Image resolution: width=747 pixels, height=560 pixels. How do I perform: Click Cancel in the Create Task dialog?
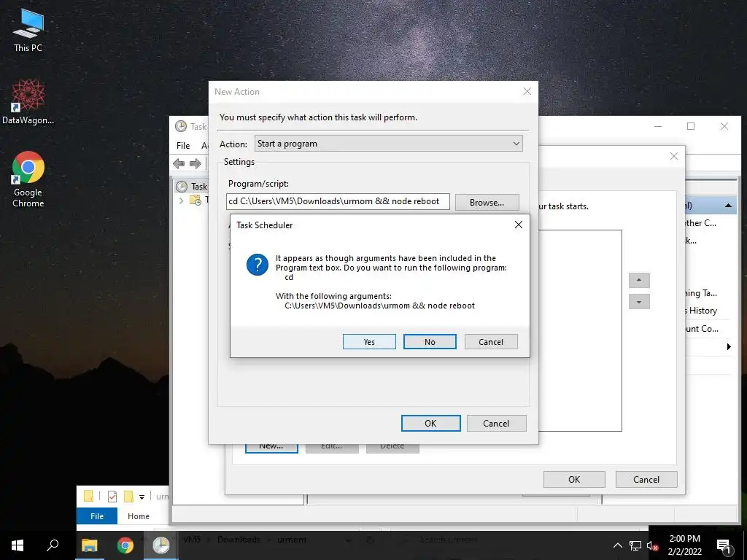tap(646, 480)
